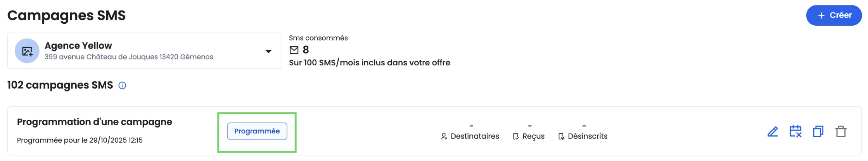Cancel scheduling via the calendar-x icon

pos(795,131)
